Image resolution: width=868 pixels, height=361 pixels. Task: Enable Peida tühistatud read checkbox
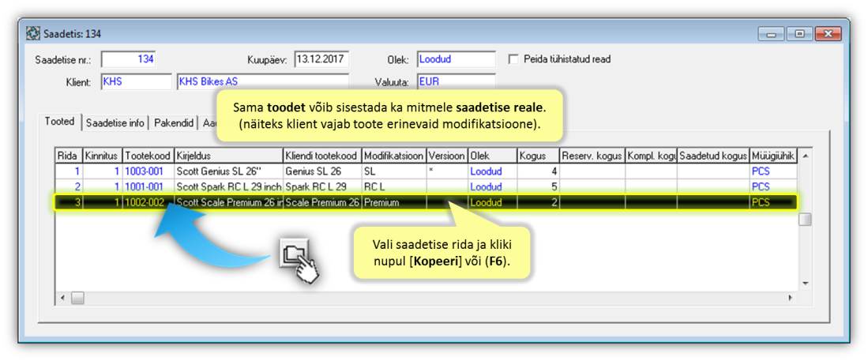pos(513,58)
